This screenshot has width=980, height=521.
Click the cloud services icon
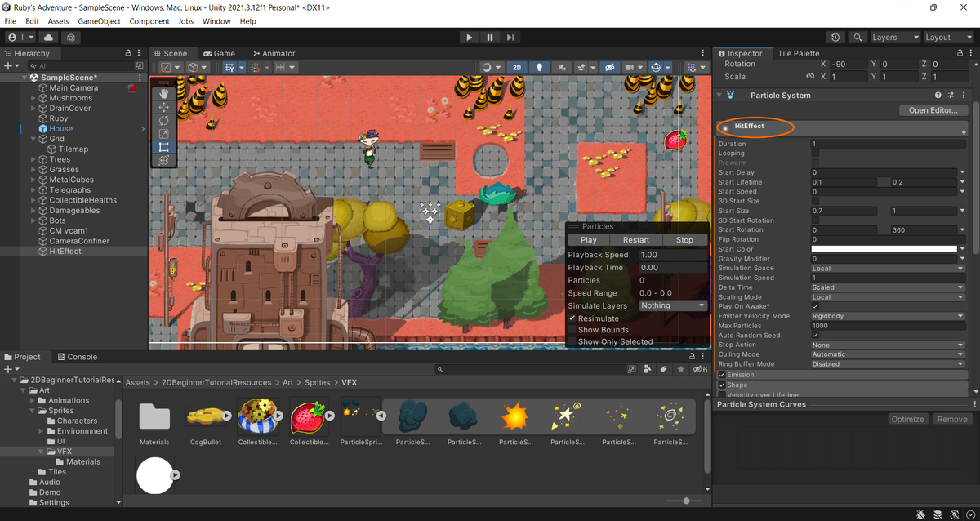pyautogui.click(x=49, y=38)
